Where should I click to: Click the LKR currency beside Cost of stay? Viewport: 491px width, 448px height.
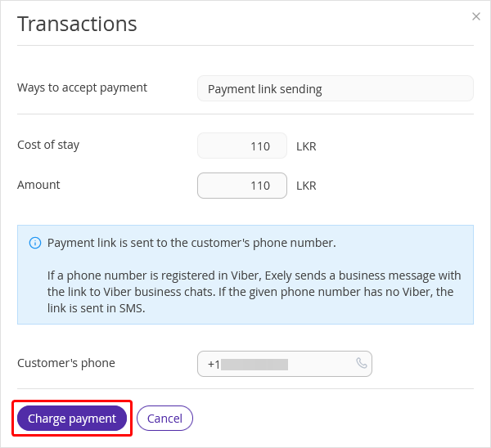[306, 147]
